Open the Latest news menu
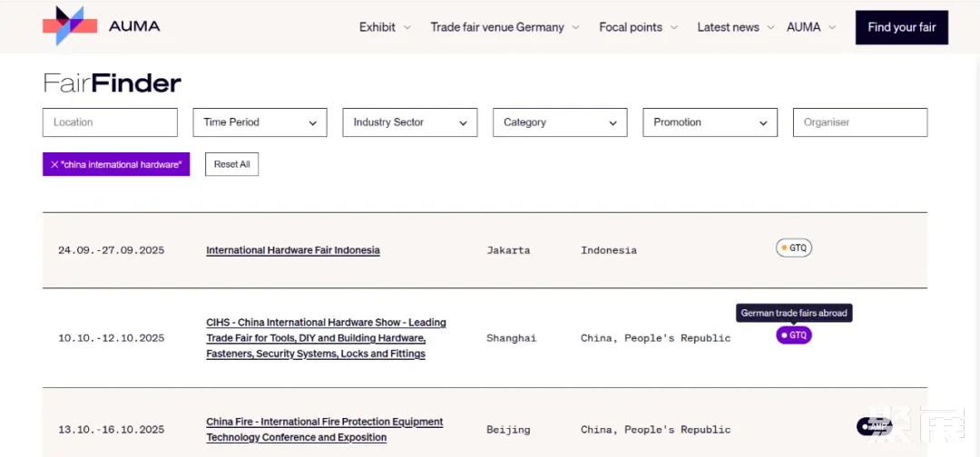Screen dimensions: 980x457 coord(735,27)
